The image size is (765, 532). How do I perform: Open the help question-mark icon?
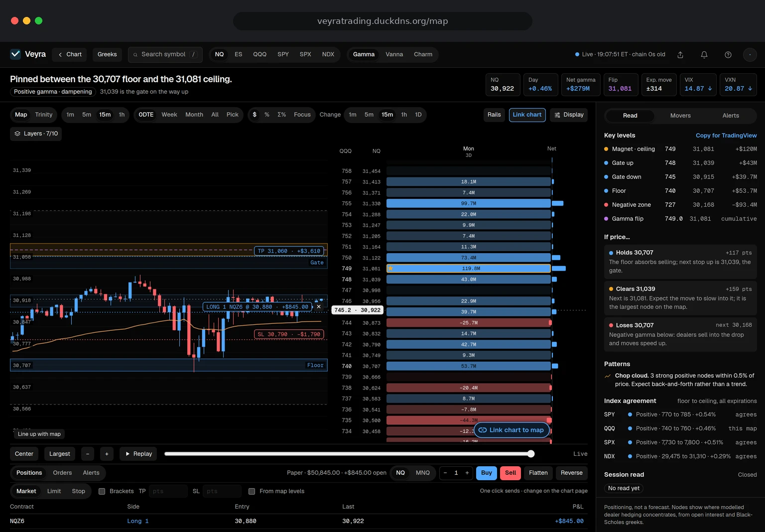[x=728, y=55]
